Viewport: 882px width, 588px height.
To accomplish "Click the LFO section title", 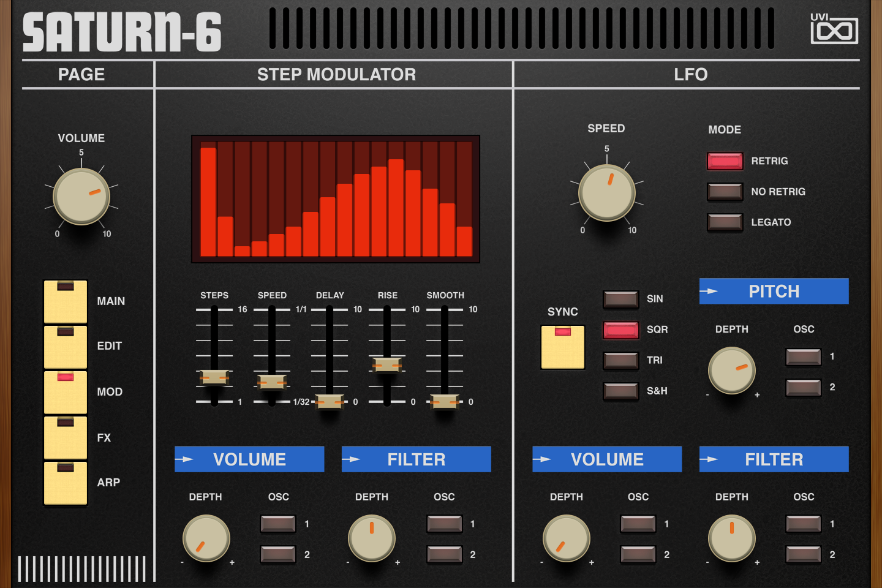I will [691, 75].
